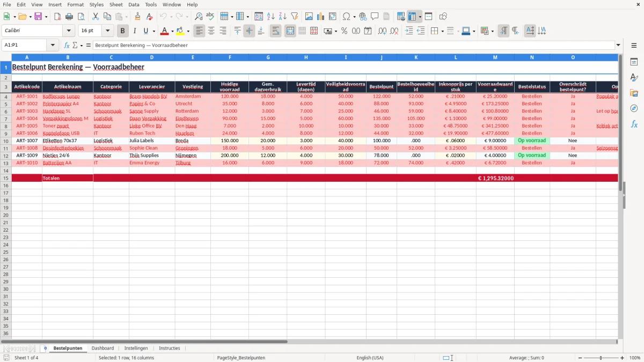This screenshot has height=362, width=644.
Task: Open the Paste options dropdown arrow
Action: point(126,17)
